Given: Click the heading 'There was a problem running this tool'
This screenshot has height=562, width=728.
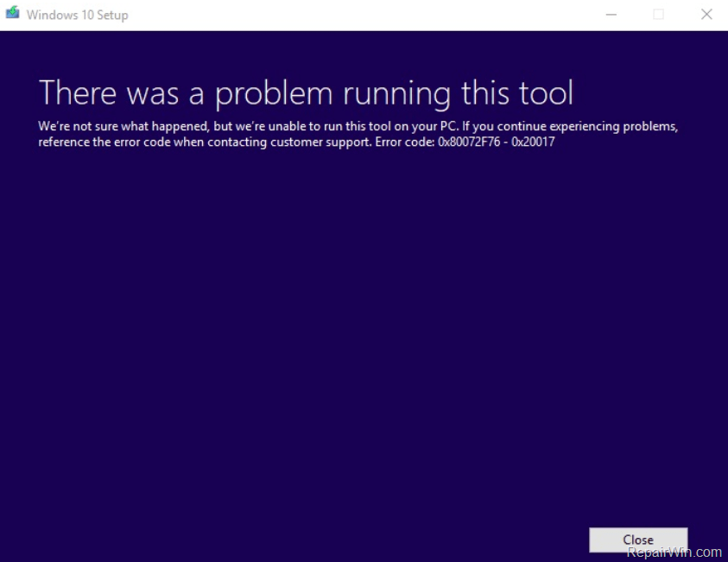Looking at the screenshot, I should (x=307, y=92).
